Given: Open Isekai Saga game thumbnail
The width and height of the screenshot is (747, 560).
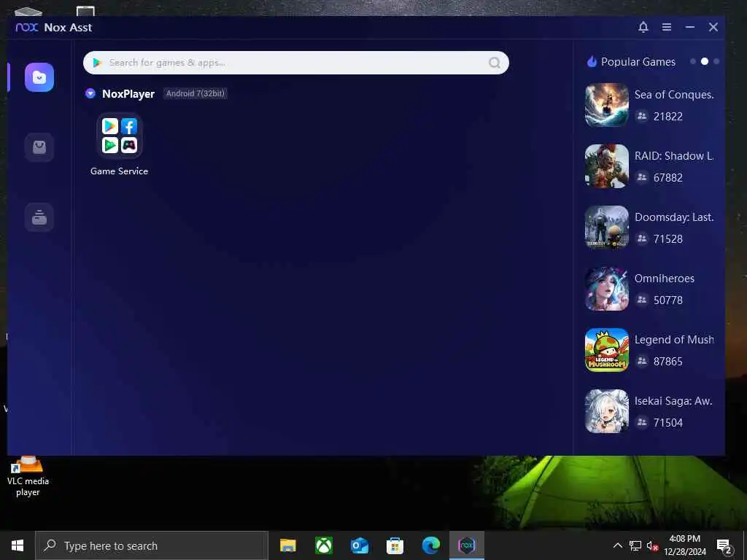Looking at the screenshot, I should 607,411.
